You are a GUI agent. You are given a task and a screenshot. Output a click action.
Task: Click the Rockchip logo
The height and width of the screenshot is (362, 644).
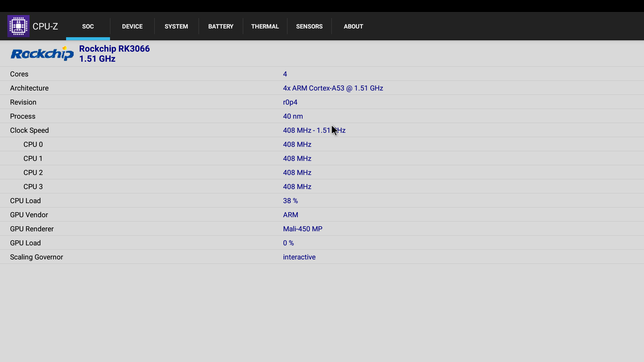(42, 54)
